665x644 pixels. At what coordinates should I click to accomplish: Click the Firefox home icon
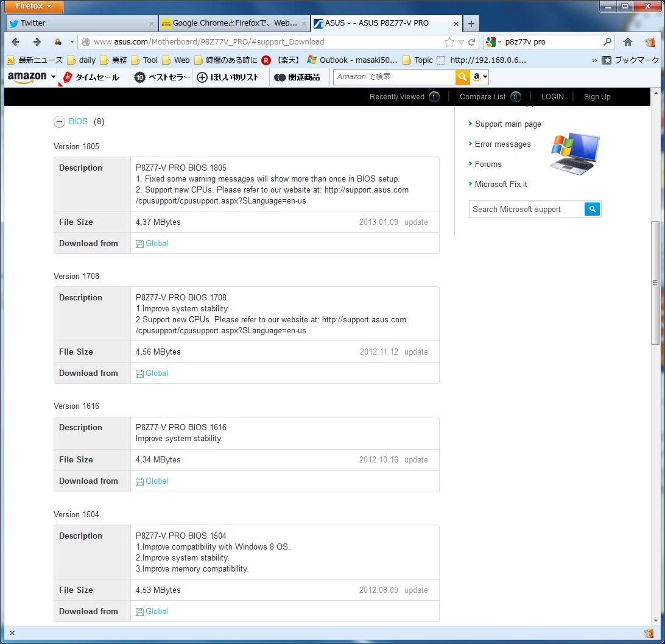point(628,42)
